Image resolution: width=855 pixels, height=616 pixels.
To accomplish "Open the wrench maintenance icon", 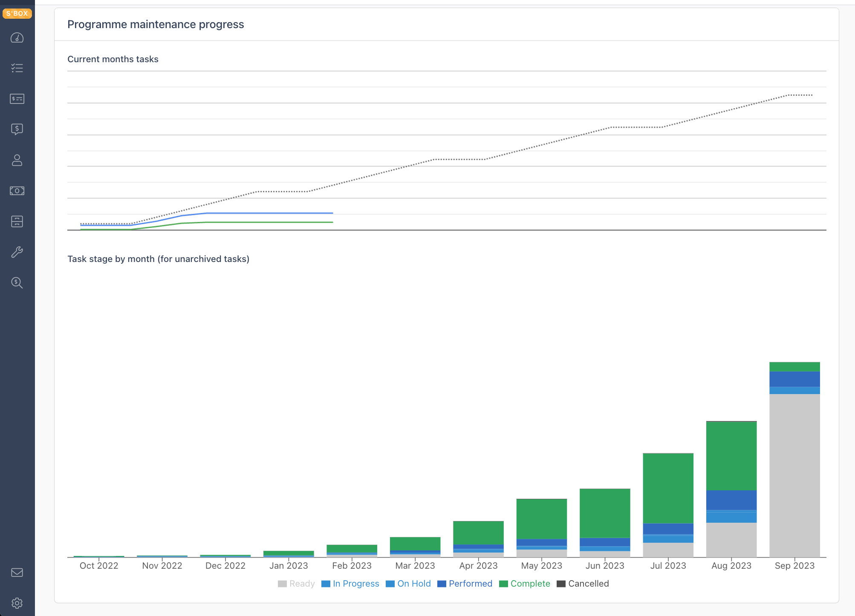I will 17,252.
